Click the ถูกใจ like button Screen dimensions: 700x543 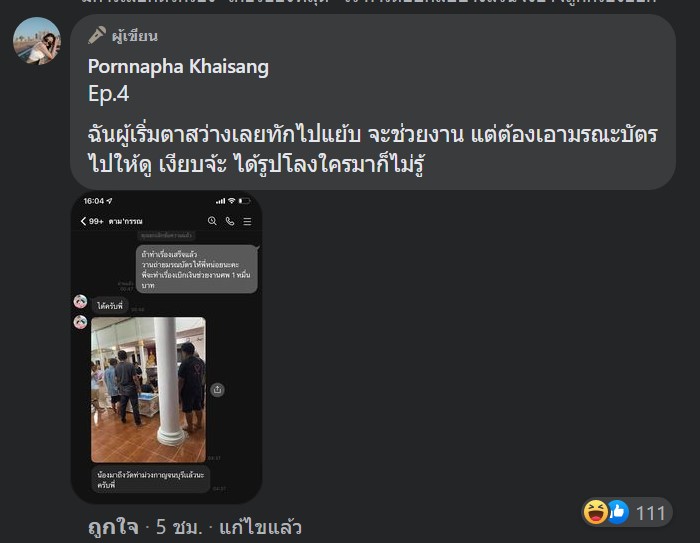point(113,527)
